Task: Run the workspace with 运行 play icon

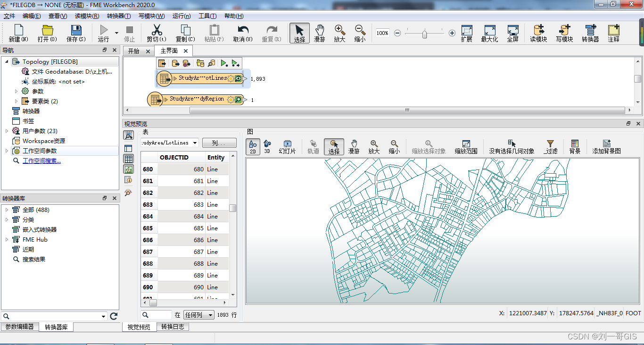Action: pos(103,30)
